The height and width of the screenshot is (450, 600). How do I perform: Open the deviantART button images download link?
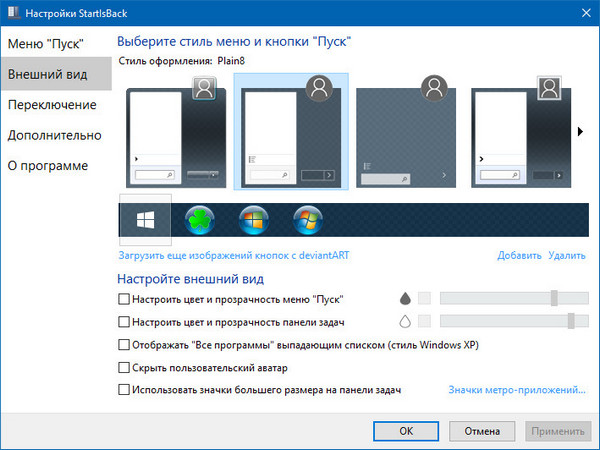[x=234, y=255]
